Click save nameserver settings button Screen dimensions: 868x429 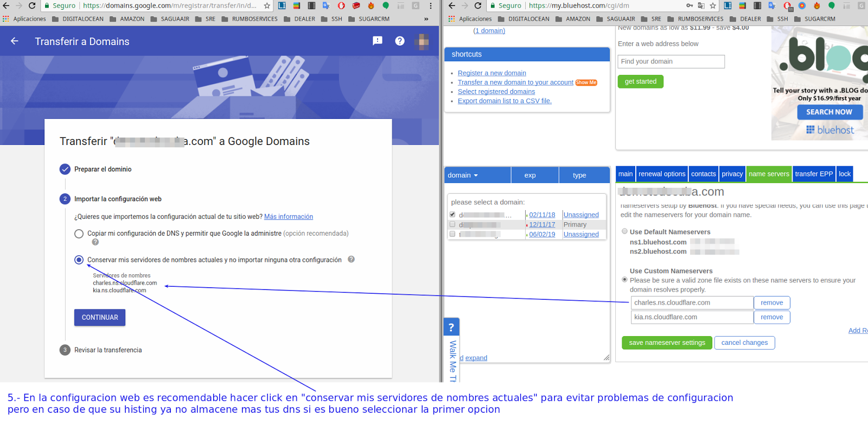(667, 343)
